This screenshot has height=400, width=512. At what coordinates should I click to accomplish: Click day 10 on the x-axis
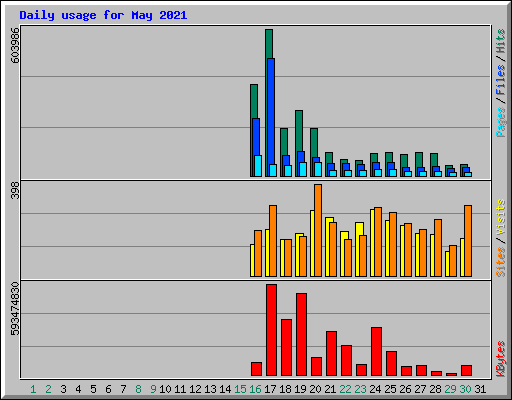tap(165, 389)
